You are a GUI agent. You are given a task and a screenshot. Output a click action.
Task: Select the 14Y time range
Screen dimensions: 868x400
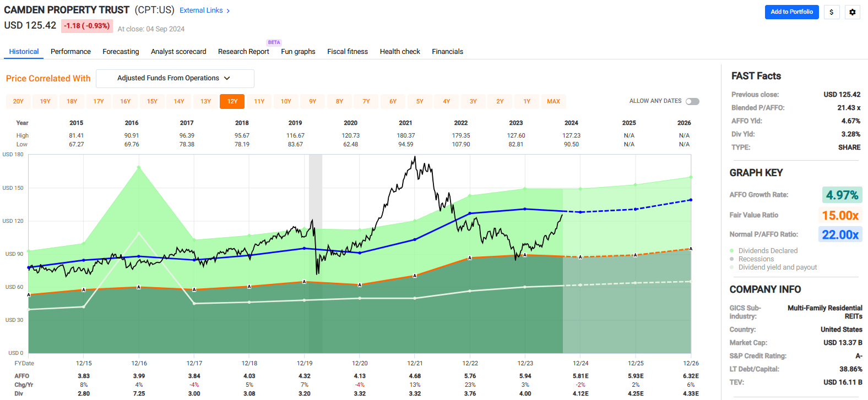pos(179,101)
